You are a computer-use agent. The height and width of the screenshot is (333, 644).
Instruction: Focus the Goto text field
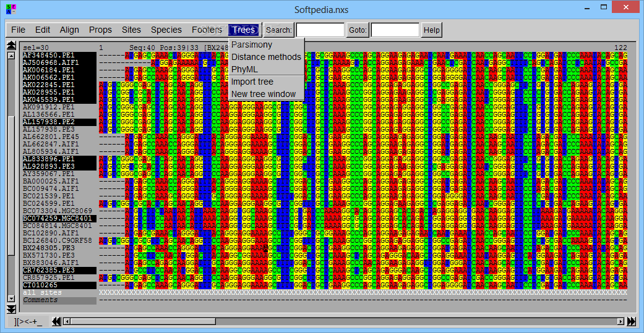click(395, 30)
